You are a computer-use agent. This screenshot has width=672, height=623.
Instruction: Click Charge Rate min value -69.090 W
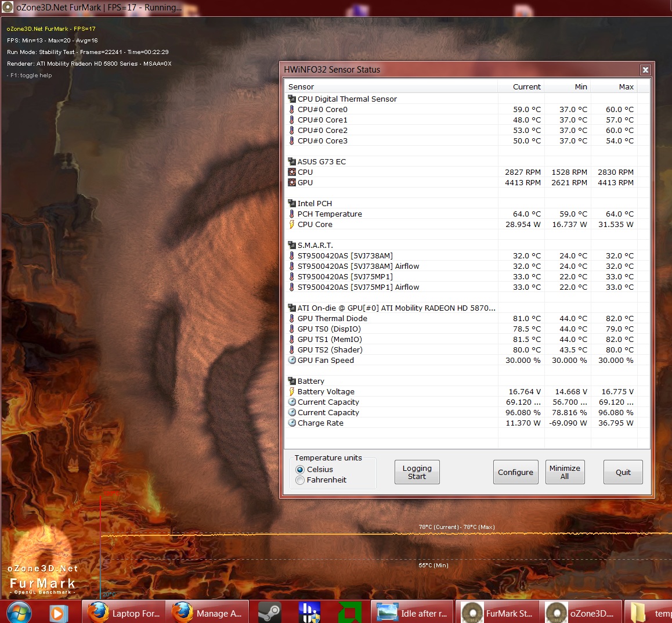click(568, 423)
